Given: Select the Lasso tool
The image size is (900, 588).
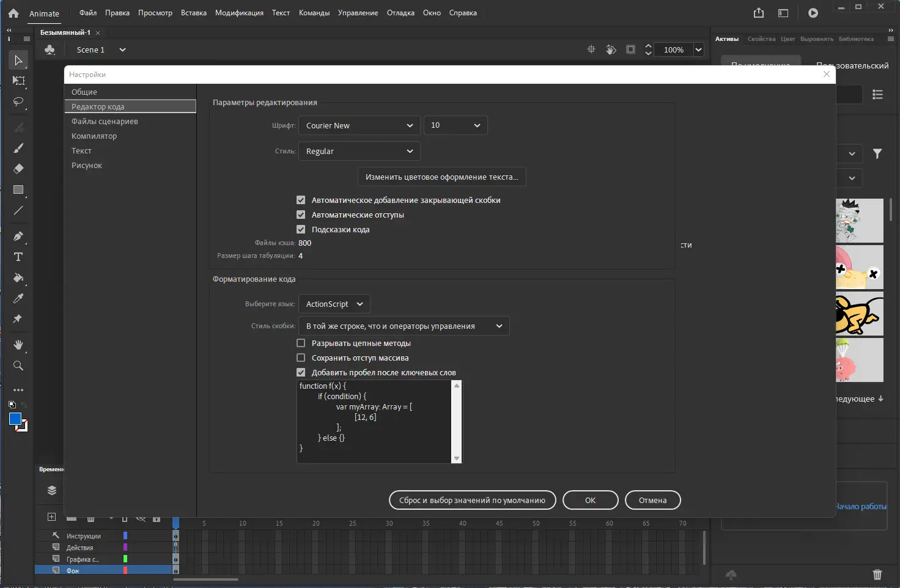Looking at the screenshot, I should 18,101.
